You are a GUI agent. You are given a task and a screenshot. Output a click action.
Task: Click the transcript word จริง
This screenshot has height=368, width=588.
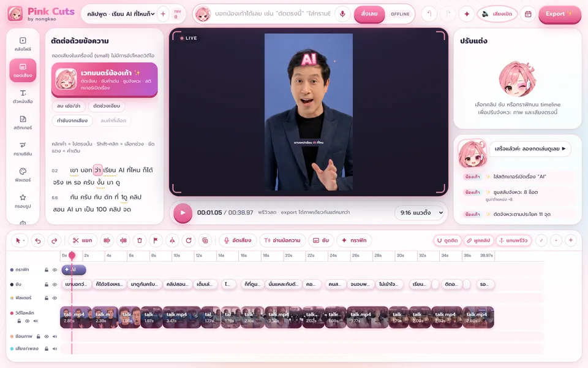pyautogui.click(x=58, y=183)
